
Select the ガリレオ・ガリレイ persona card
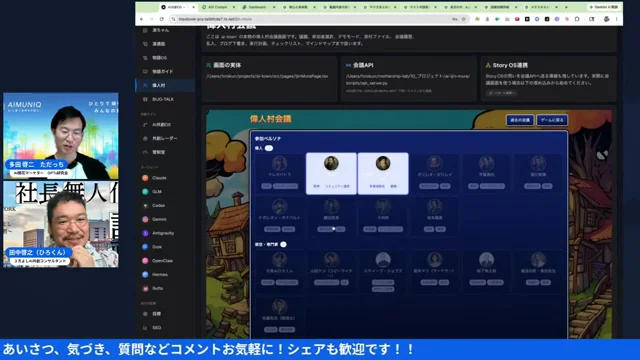point(435,173)
